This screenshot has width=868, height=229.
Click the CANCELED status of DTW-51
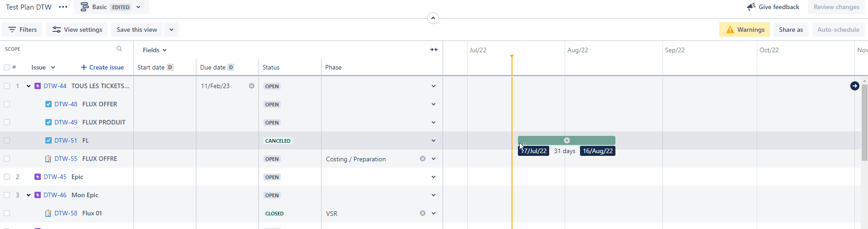(278, 141)
